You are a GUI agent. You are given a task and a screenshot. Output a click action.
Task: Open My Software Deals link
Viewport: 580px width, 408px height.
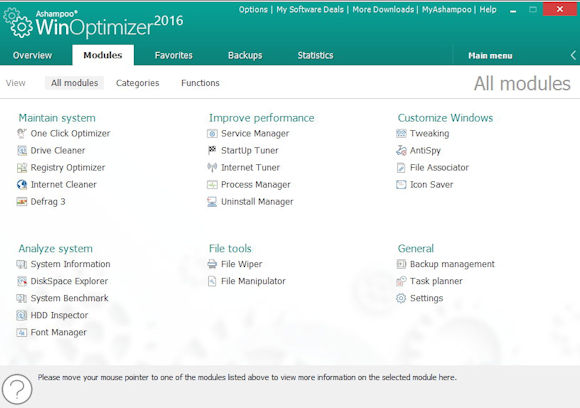(x=310, y=10)
